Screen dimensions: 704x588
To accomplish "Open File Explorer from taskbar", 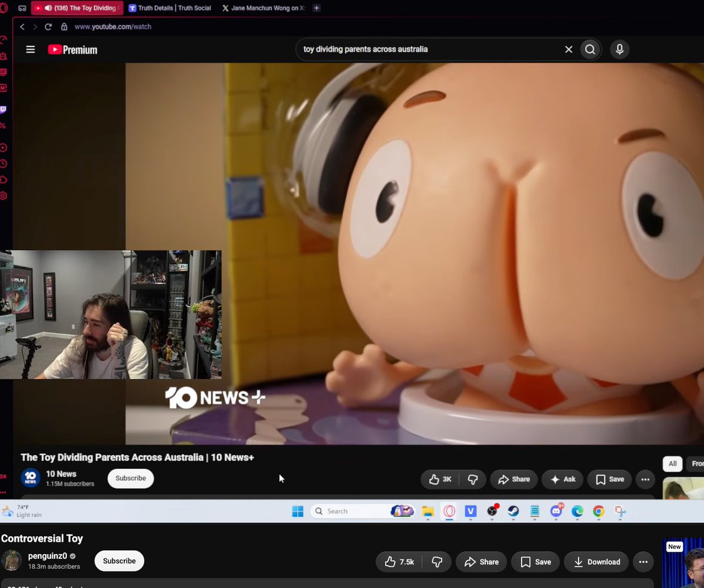I will pyautogui.click(x=428, y=511).
